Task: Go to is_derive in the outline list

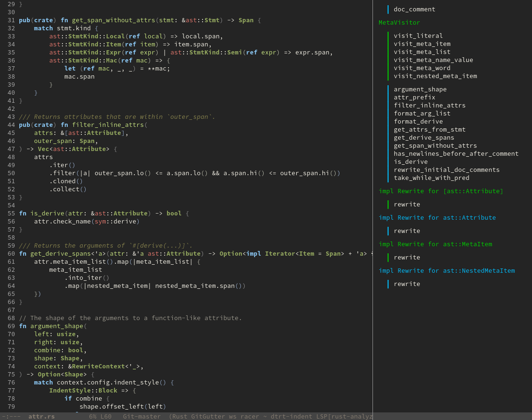Action: (x=410, y=162)
